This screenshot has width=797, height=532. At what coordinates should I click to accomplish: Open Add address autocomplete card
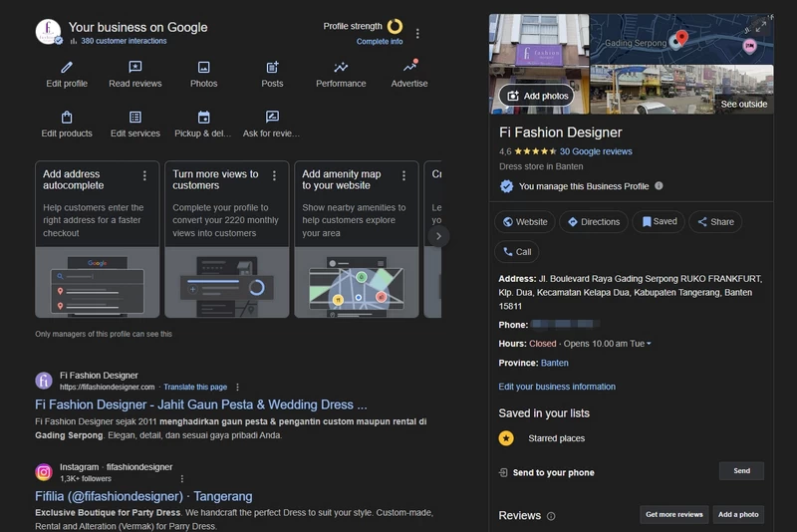97,239
